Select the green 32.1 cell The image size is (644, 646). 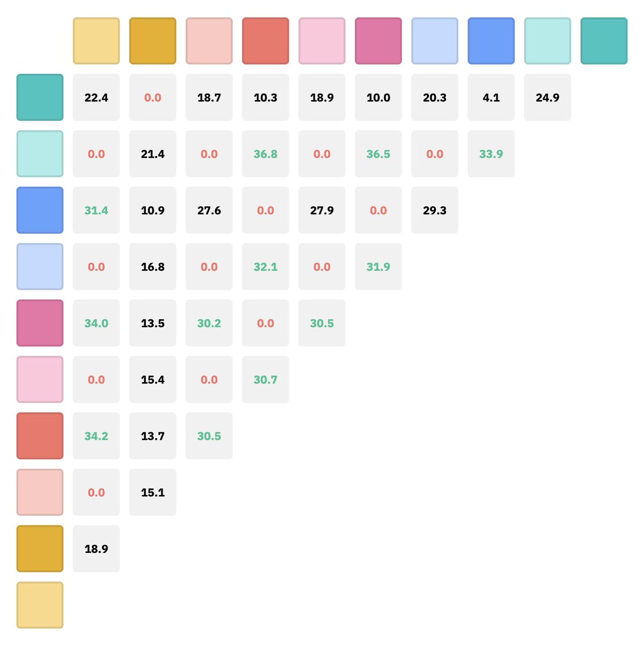266,266
